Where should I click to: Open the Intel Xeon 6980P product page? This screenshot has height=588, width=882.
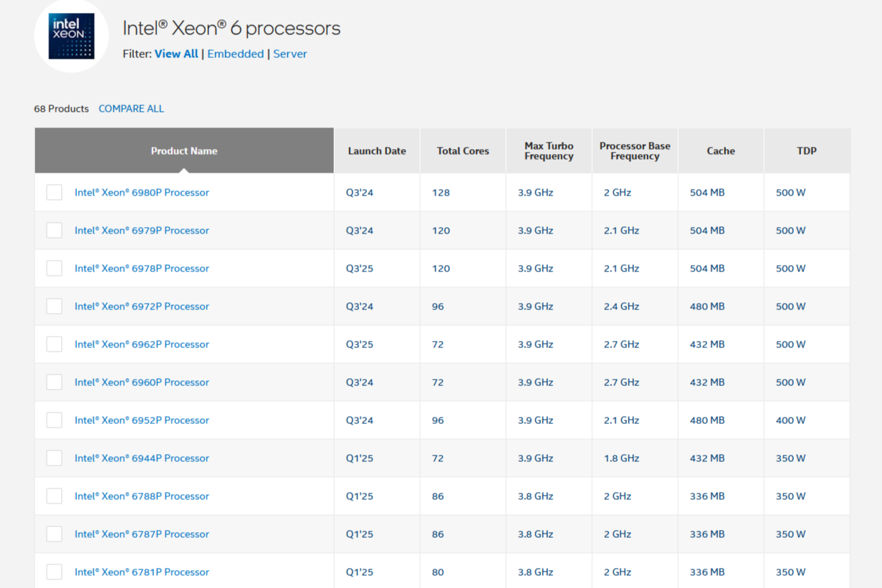(x=141, y=192)
